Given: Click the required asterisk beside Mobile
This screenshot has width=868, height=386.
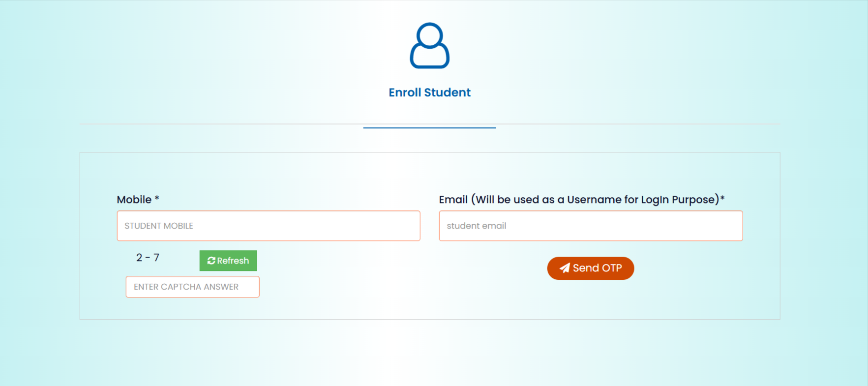Looking at the screenshot, I should click(157, 199).
